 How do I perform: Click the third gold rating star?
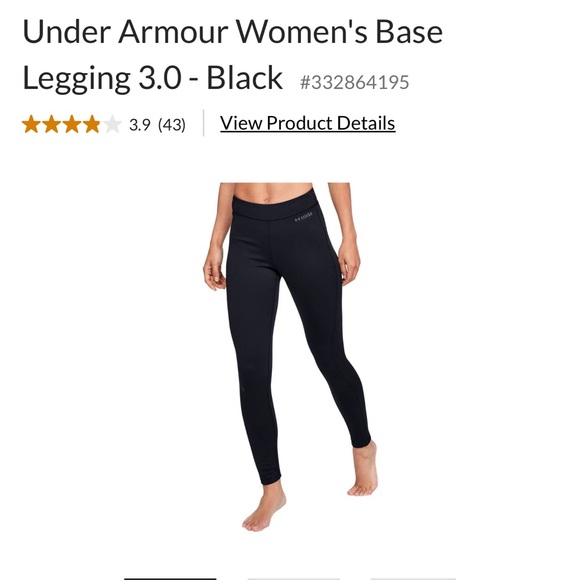[x=72, y=124]
